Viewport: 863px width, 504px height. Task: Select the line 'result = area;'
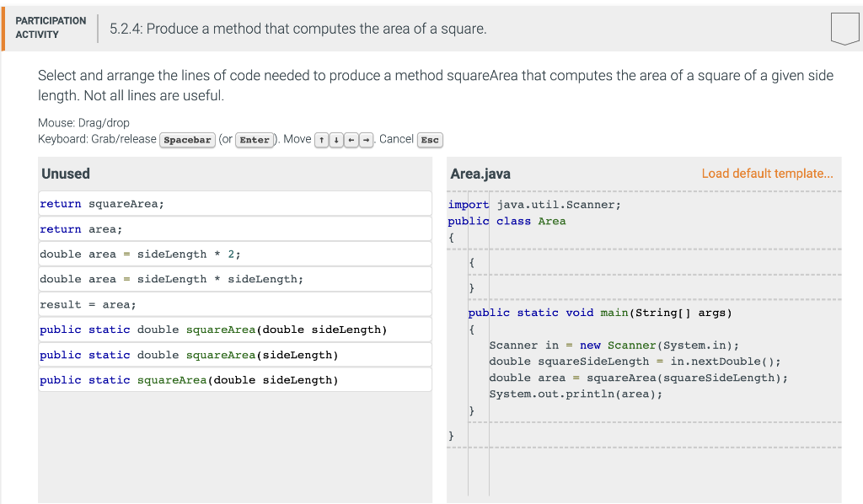(233, 304)
